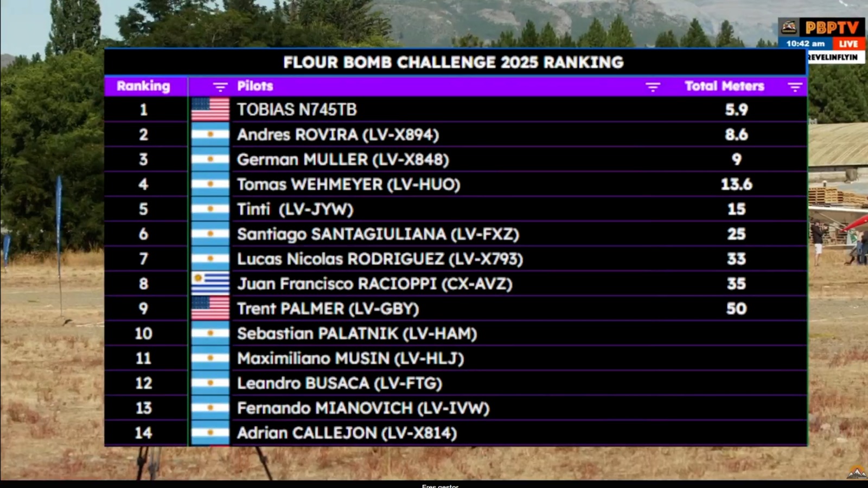Open the filter icon after Pilots column
868x488 pixels.
(x=653, y=87)
